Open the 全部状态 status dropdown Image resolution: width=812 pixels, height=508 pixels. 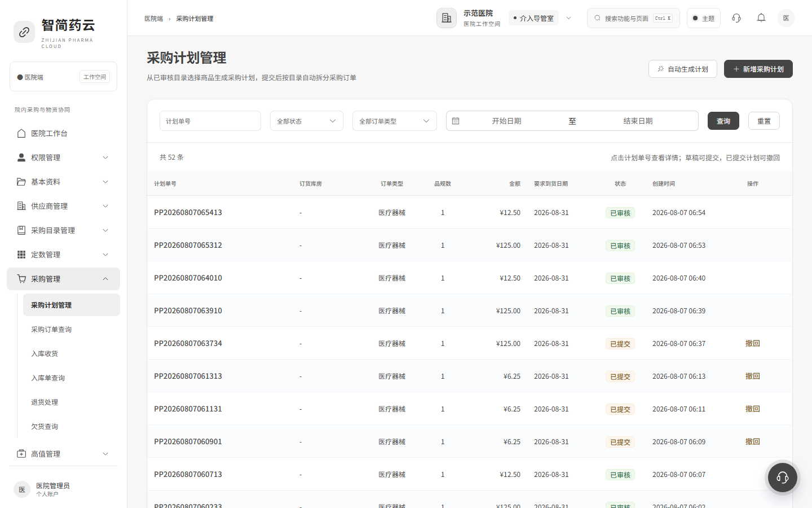coord(307,121)
